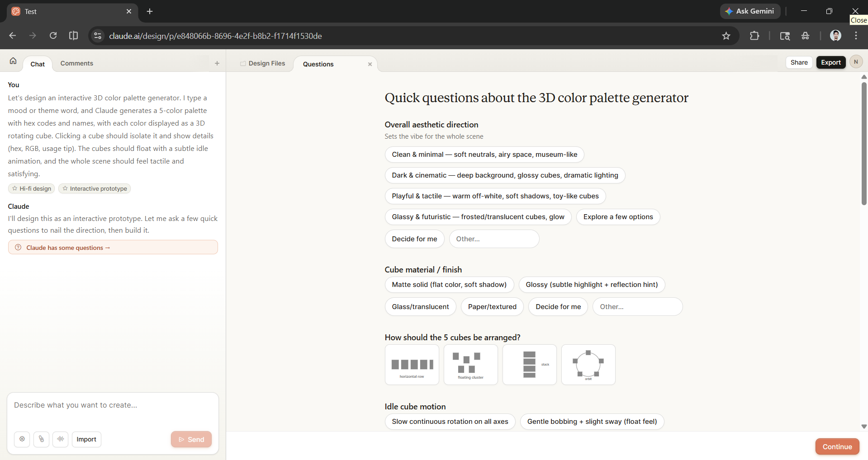Open the settings icon in the chat composer
868x460 pixels.
(x=22, y=439)
